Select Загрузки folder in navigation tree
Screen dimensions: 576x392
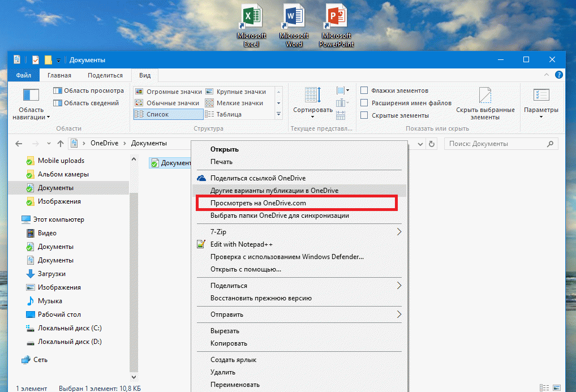51,274
